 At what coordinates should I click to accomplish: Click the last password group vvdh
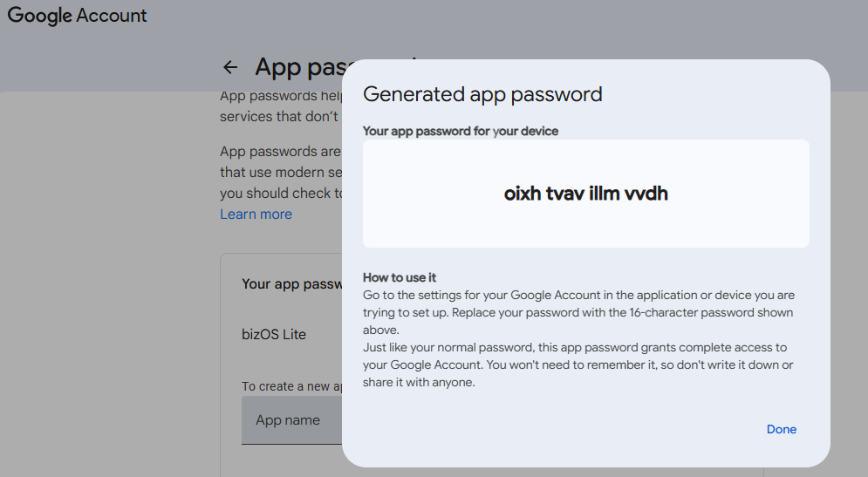[646, 194]
